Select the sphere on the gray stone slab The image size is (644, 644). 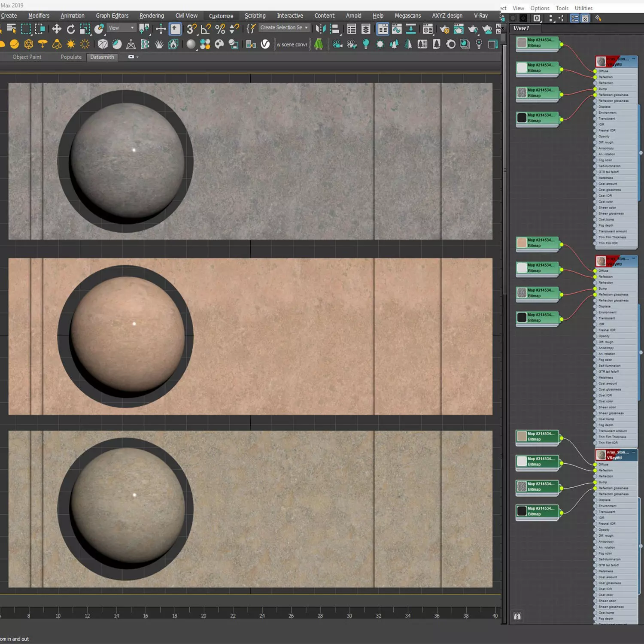(x=128, y=161)
